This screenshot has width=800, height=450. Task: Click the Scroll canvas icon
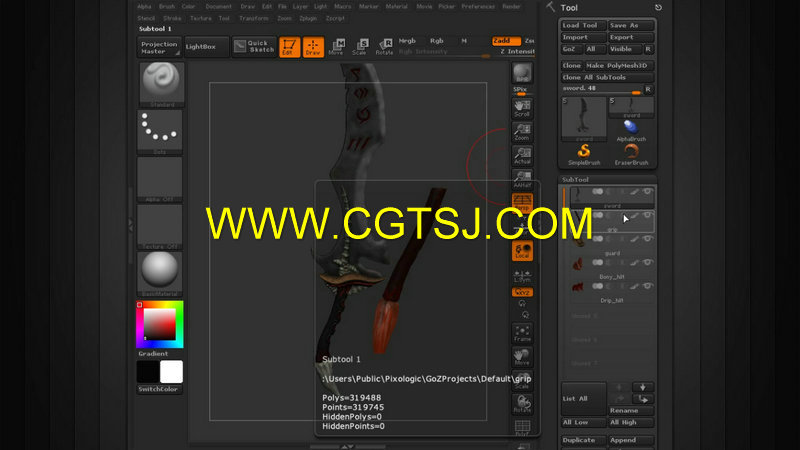pos(522,108)
